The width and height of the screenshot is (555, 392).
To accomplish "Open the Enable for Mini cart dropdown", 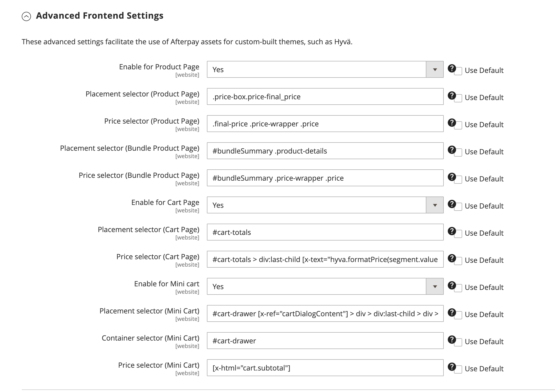I will tap(434, 286).
